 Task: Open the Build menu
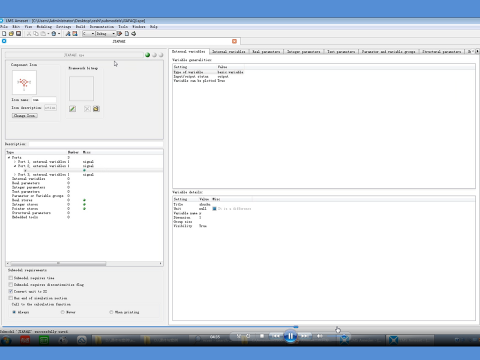click(80, 27)
